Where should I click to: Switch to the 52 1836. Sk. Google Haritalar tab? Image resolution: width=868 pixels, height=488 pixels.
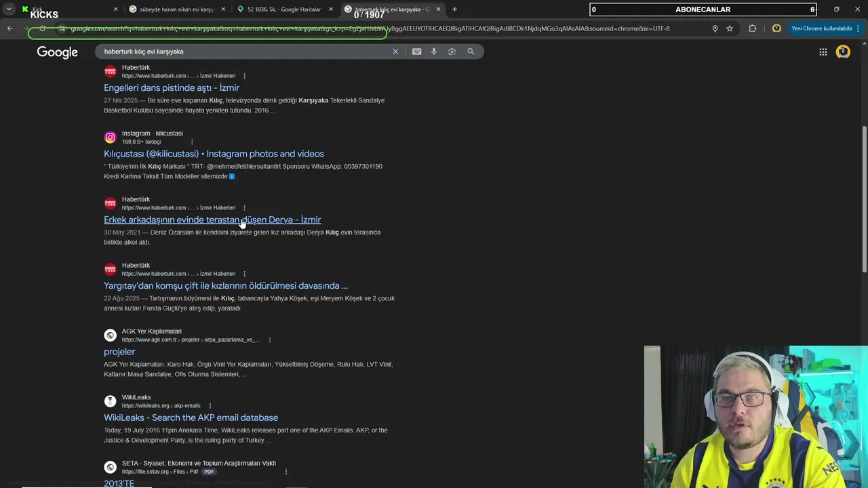(284, 9)
